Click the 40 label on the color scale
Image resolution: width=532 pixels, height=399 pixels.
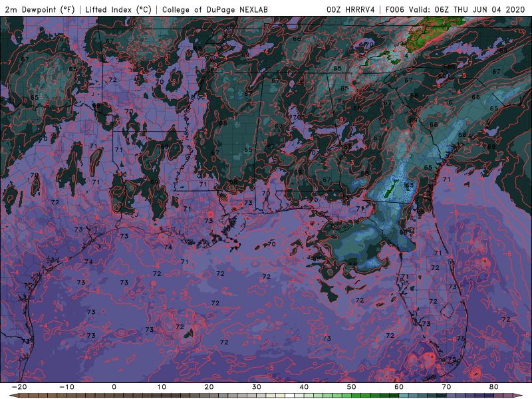tap(304, 387)
